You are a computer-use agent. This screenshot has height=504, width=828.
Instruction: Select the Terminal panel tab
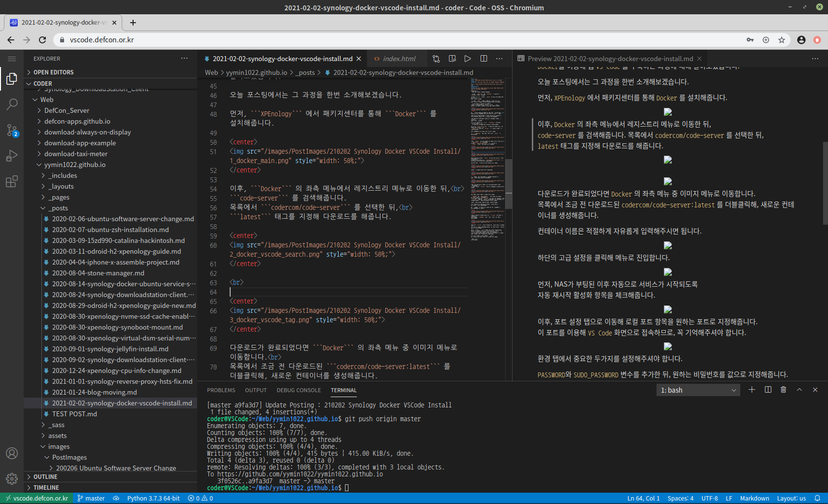[344, 390]
